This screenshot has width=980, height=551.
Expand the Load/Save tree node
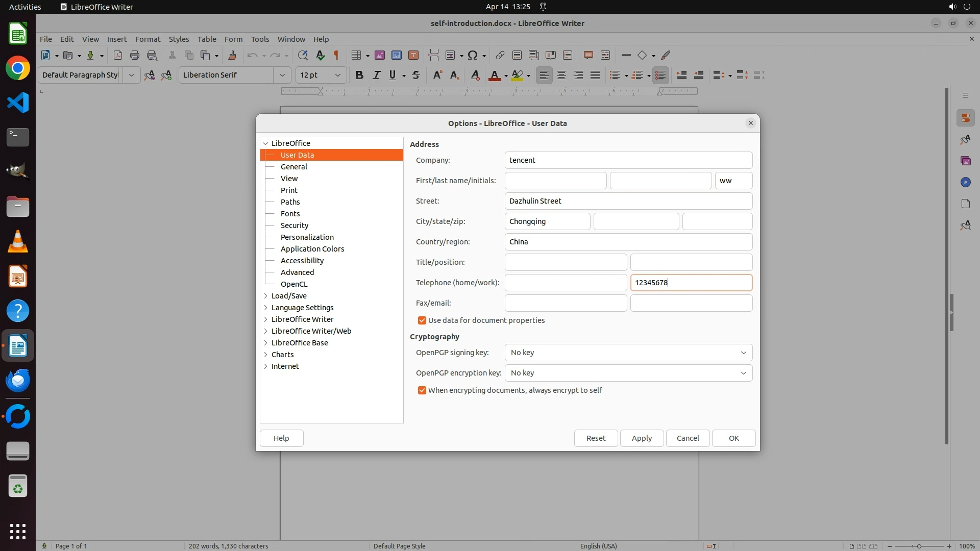point(265,296)
